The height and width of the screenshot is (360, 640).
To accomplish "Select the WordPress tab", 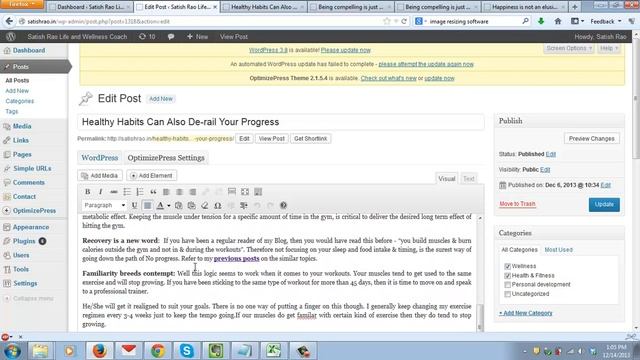I will pos(100,158).
